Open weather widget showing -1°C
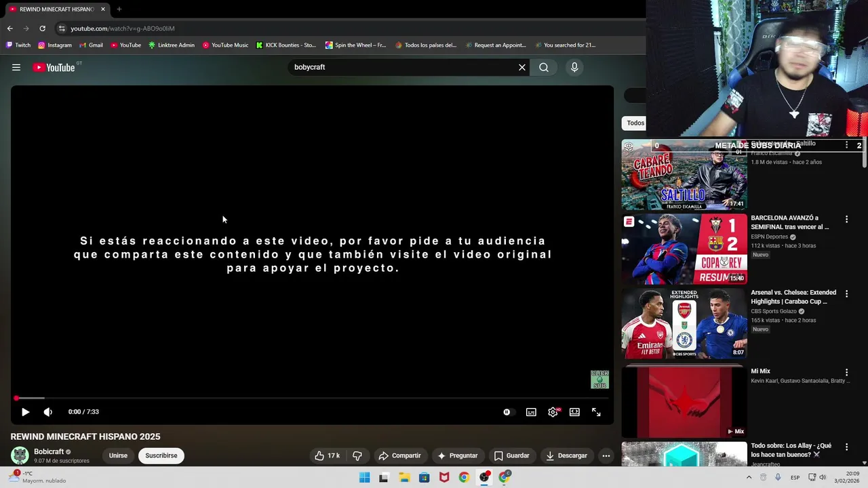This screenshot has width=868, height=488. point(37,477)
